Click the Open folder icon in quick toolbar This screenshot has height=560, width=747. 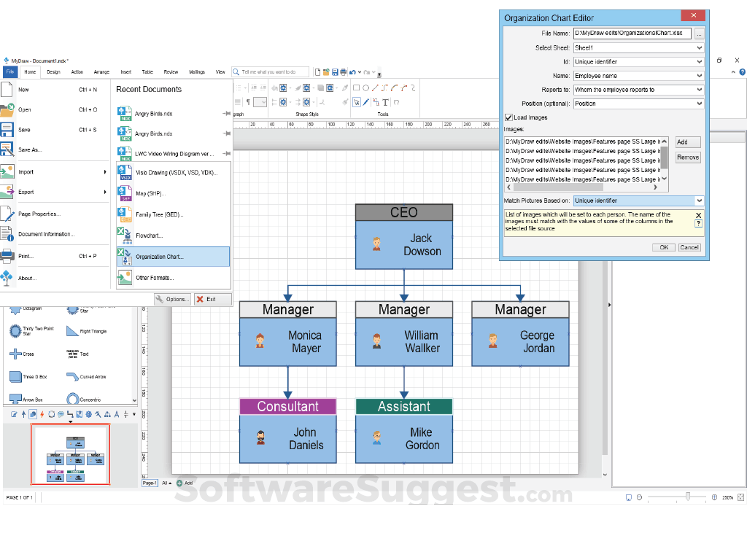click(x=326, y=72)
